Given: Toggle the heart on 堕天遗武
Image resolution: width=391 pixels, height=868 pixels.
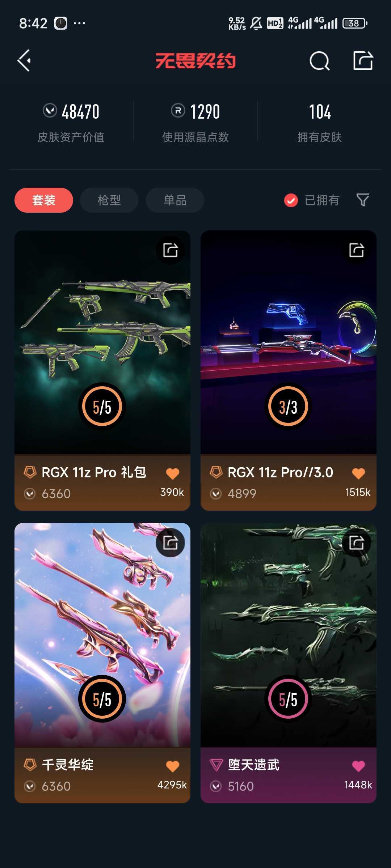Looking at the screenshot, I should (x=358, y=766).
